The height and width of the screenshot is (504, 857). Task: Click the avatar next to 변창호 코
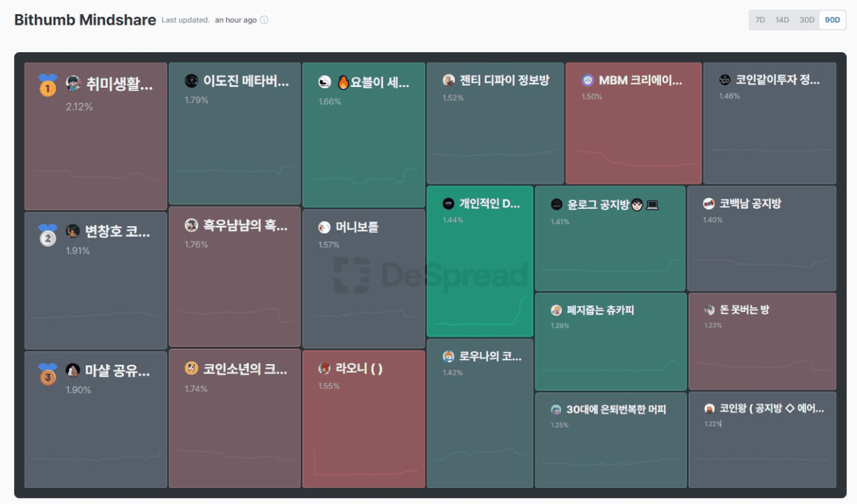pyautogui.click(x=73, y=231)
